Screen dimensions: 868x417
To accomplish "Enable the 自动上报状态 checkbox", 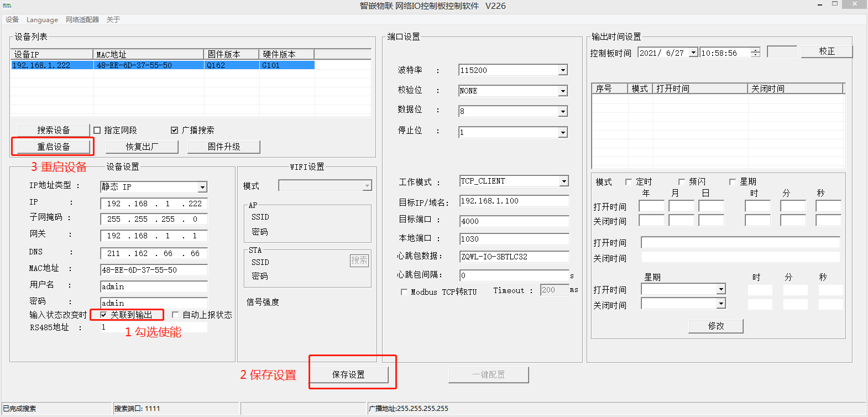I will click(x=175, y=315).
